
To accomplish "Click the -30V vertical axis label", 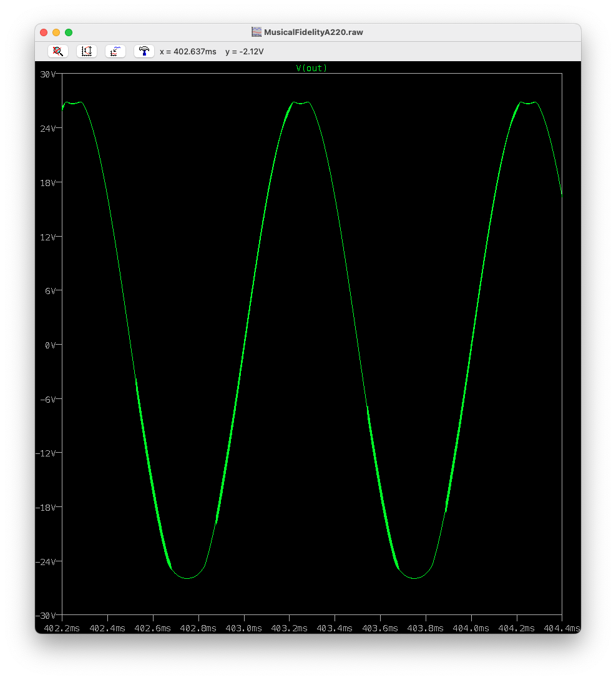I will click(46, 616).
